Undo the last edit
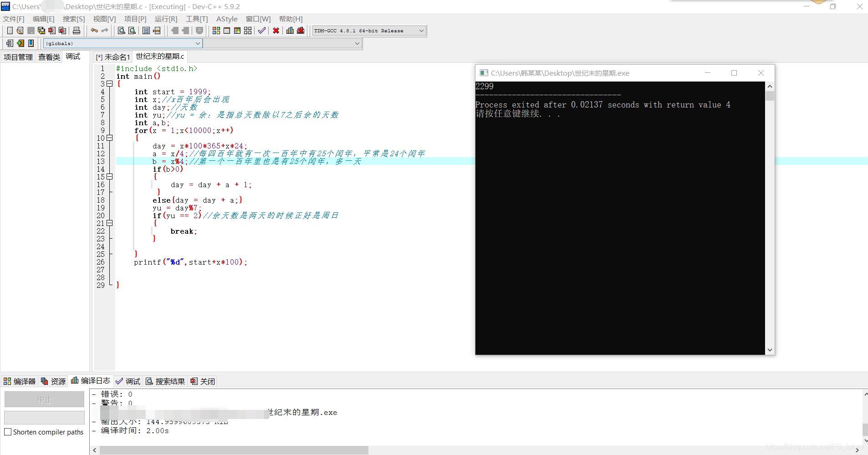The image size is (868, 455). point(94,31)
